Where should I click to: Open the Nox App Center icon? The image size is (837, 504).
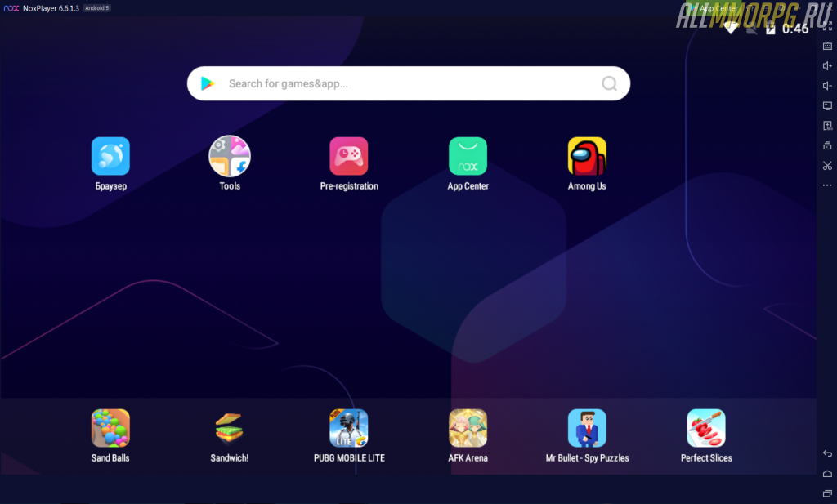coord(468,156)
